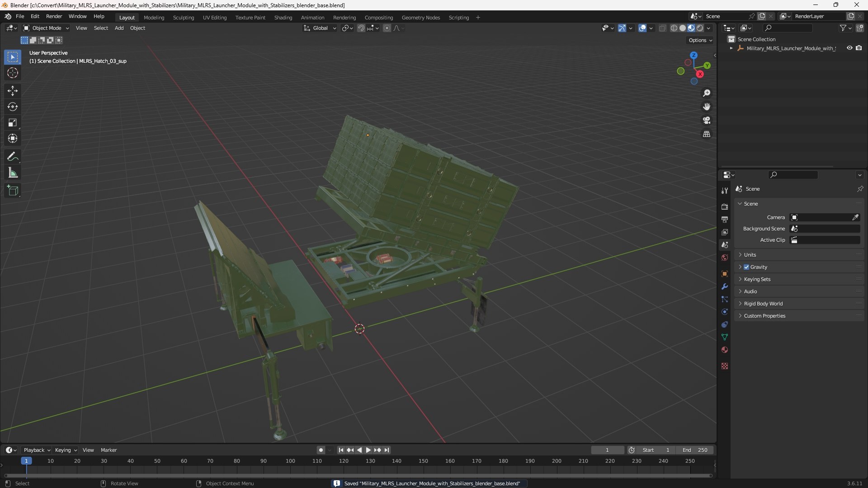Open the Physics properties tab
Viewport: 868px width, 488px height.
click(725, 312)
